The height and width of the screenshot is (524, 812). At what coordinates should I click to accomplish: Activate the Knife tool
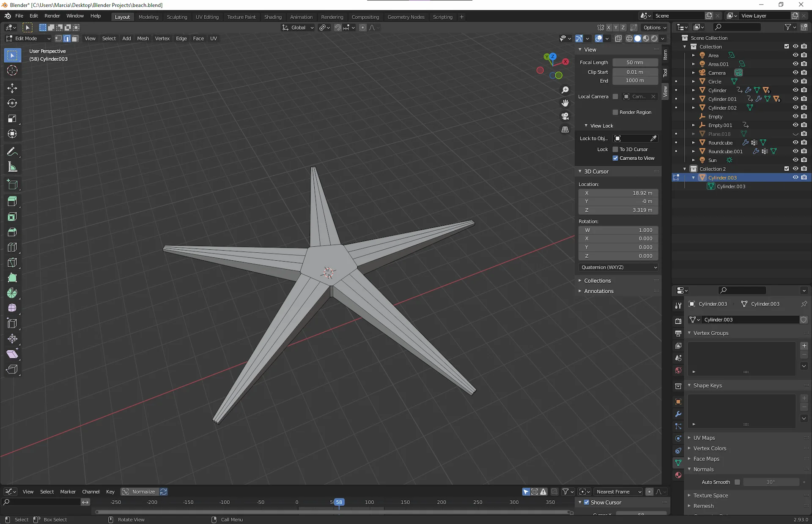(12, 262)
